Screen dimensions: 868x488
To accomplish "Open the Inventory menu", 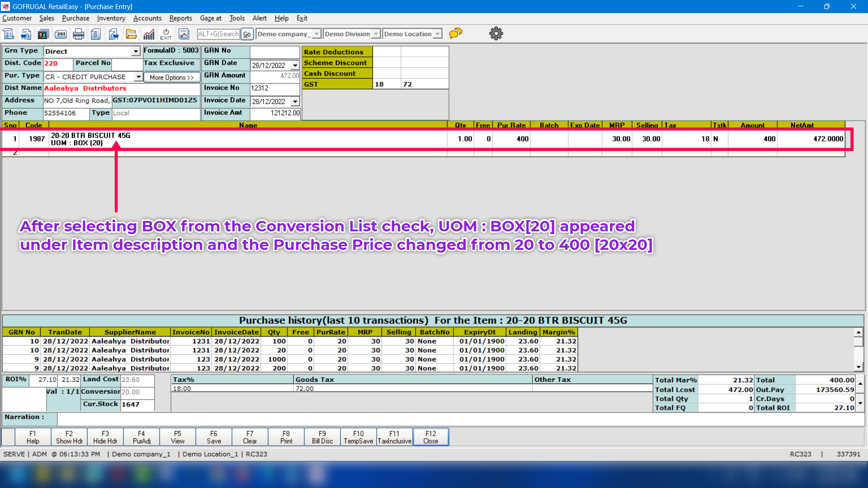I will click(x=111, y=18).
